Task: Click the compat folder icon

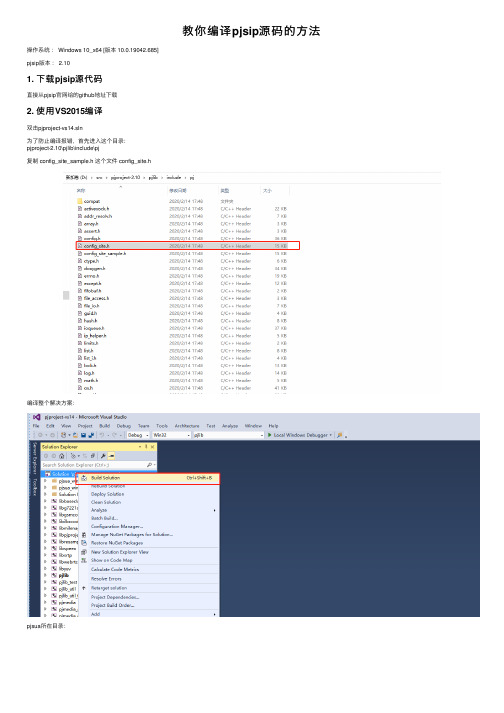Action: (80, 201)
